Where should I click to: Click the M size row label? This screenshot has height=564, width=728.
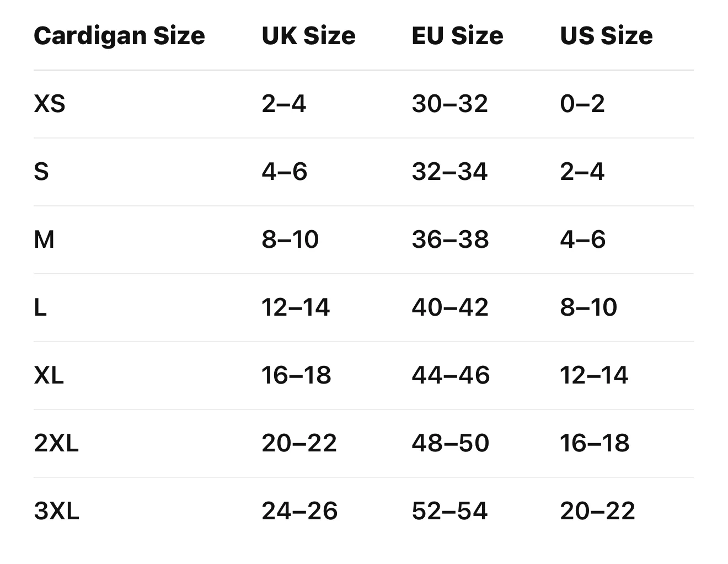44,240
